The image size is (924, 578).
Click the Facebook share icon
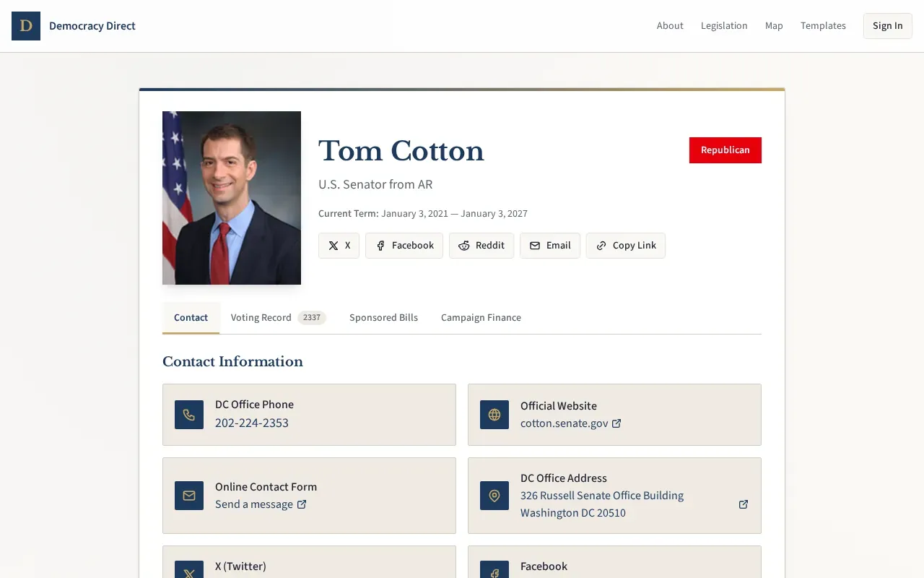[380, 246]
